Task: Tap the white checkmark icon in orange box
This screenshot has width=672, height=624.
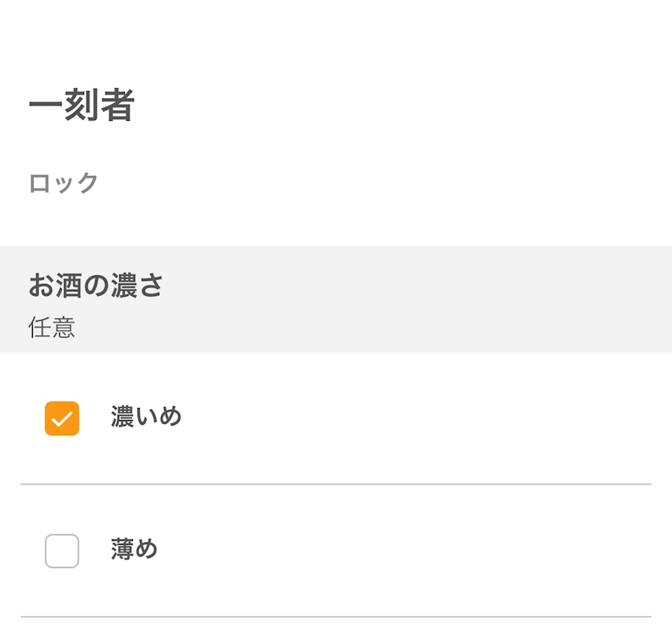Action: (62, 418)
